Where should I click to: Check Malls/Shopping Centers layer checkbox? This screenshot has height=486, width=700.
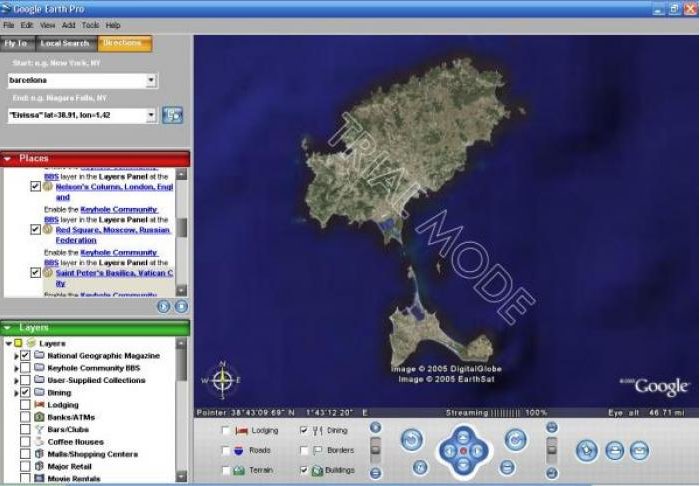(x=25, y=454)
